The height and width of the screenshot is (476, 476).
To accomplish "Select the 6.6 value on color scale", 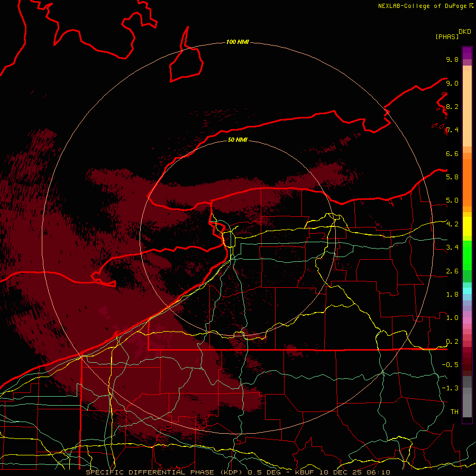I will point(452,153).
